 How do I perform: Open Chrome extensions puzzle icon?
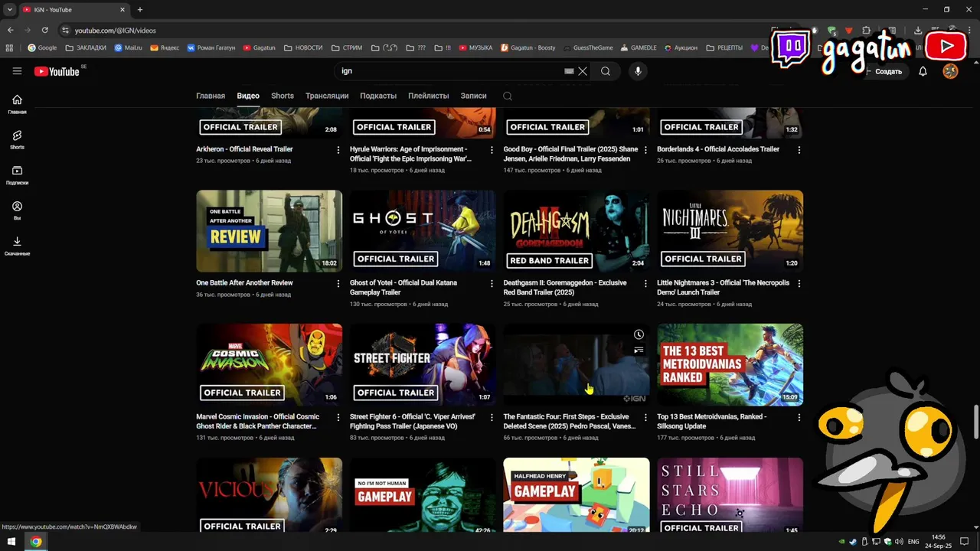(x=866, y=30)
